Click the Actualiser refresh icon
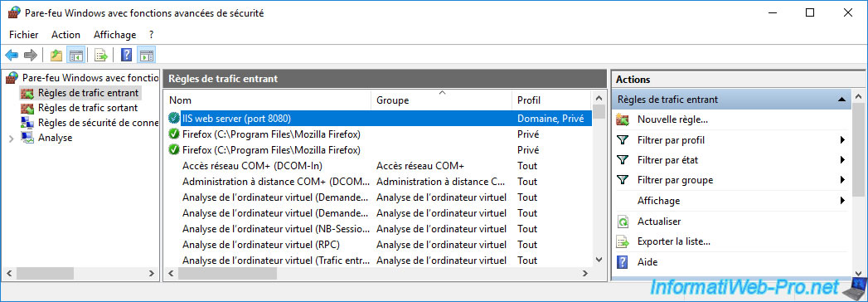Screen dimensions: 868x302 click(x=623, y=222)
